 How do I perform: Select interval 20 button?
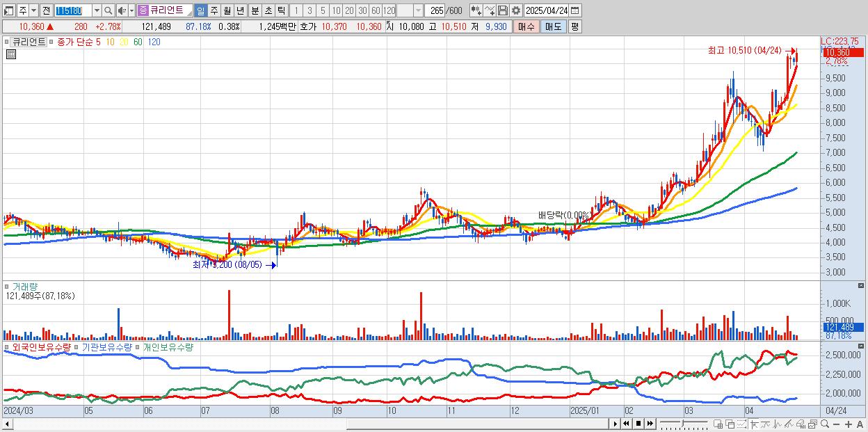349,10
